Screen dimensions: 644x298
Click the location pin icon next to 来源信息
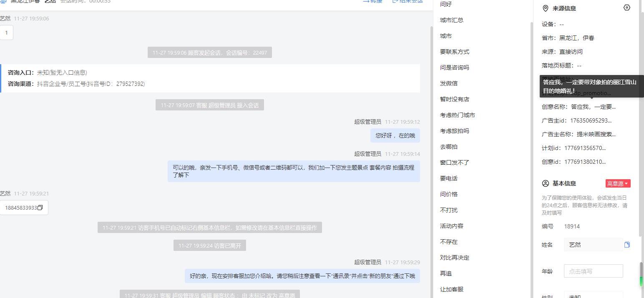tap(545, 8)
